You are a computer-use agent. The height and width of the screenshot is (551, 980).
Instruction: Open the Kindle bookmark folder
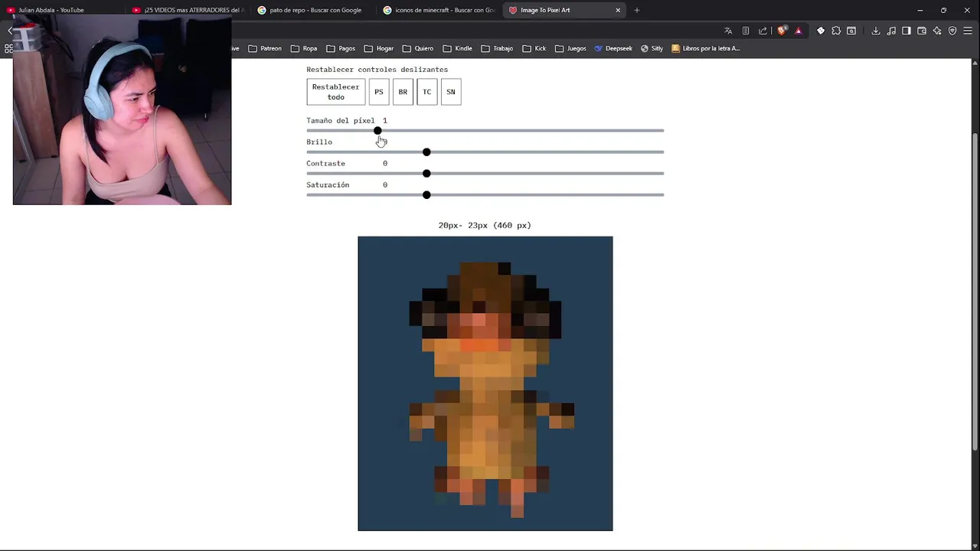(458, 48)
